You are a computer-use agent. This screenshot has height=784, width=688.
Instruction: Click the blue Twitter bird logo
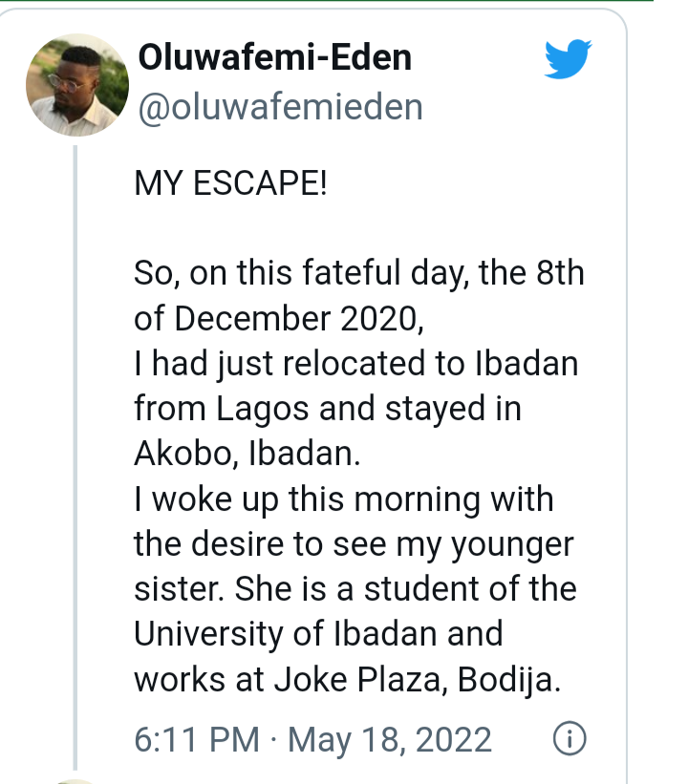click(x=568, y=59)
